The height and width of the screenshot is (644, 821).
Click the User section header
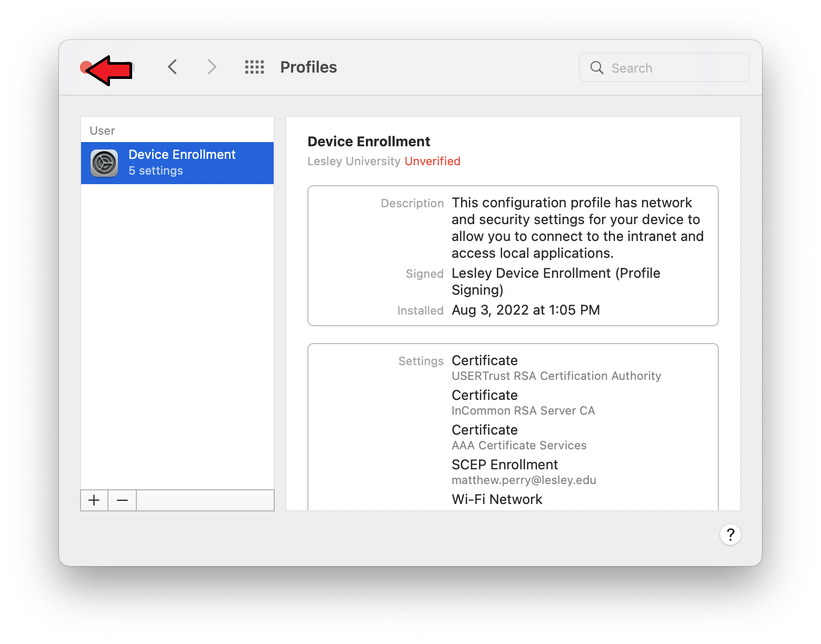click(x=102, y=130)
